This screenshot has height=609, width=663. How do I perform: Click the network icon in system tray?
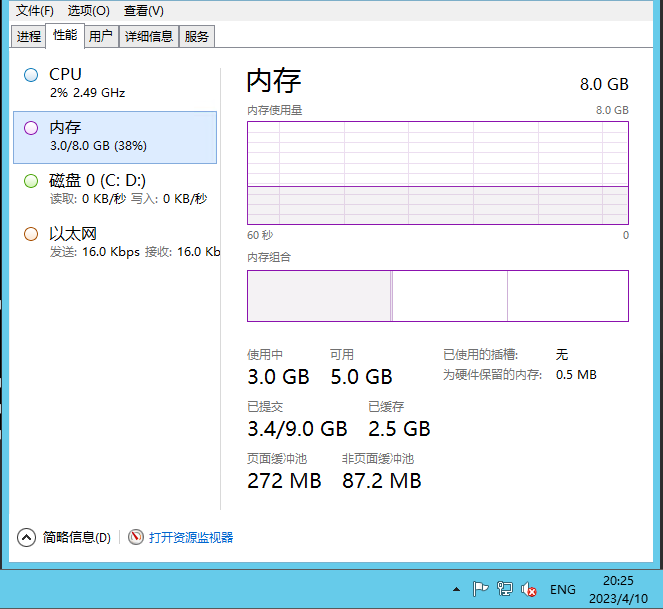(x=505, y=589)
